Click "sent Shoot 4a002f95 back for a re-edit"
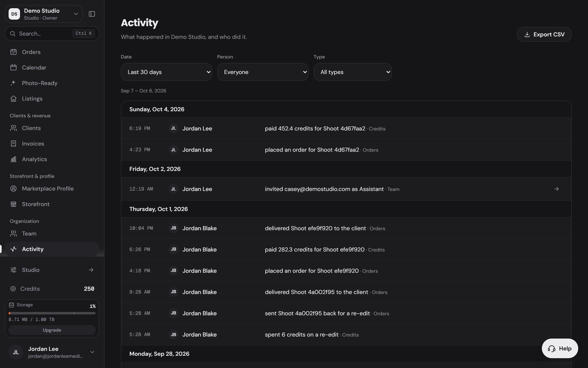The width and height of the screenshot is (588, 368). pos(317,313)
